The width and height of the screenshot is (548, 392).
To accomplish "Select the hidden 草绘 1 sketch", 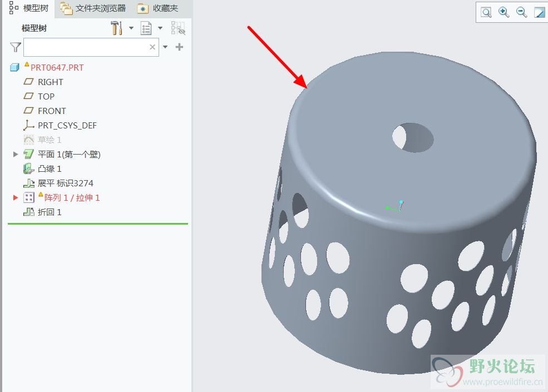I will pyautogui.click(x=50, y=140).
